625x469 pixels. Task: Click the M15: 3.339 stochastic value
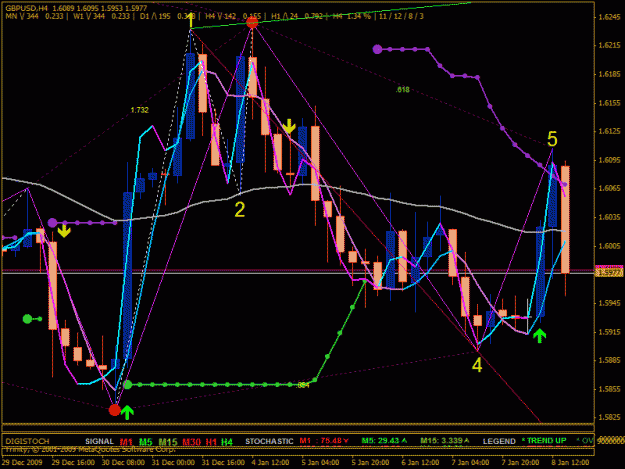[445, 440]
